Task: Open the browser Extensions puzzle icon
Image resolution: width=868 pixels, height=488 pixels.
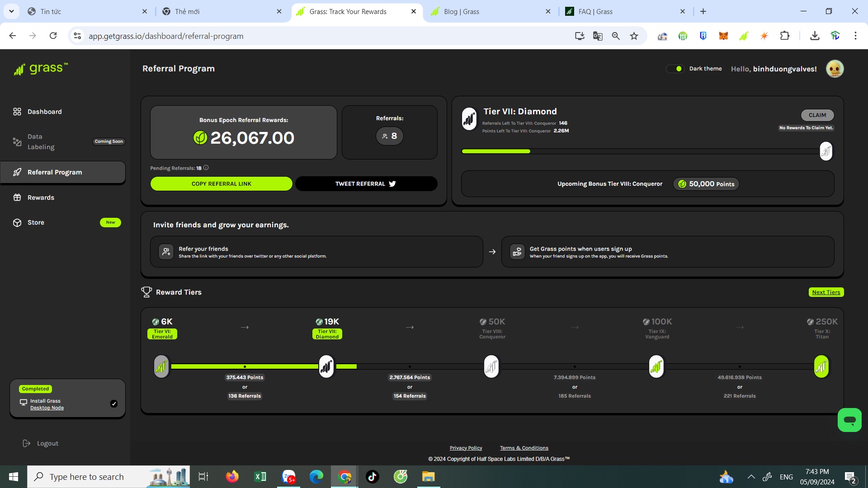Action: point(785,36)
